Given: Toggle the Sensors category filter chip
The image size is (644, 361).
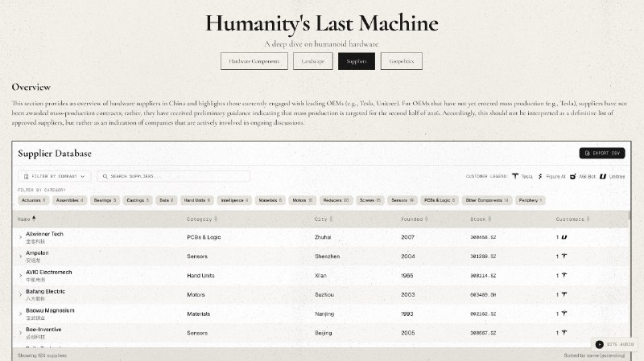Looking at the screenshot, I should pos(402,199).
